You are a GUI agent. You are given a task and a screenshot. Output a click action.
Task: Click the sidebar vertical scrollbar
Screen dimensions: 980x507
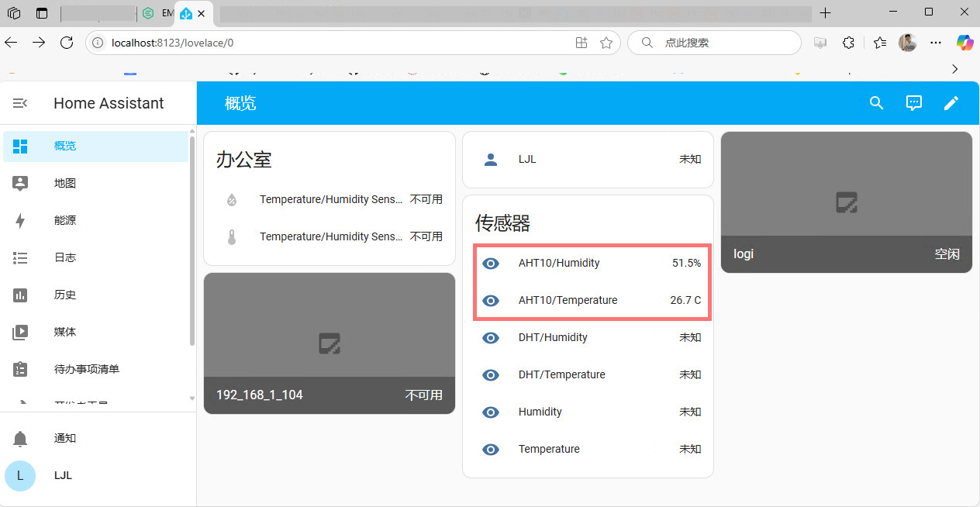coord(192,240)
